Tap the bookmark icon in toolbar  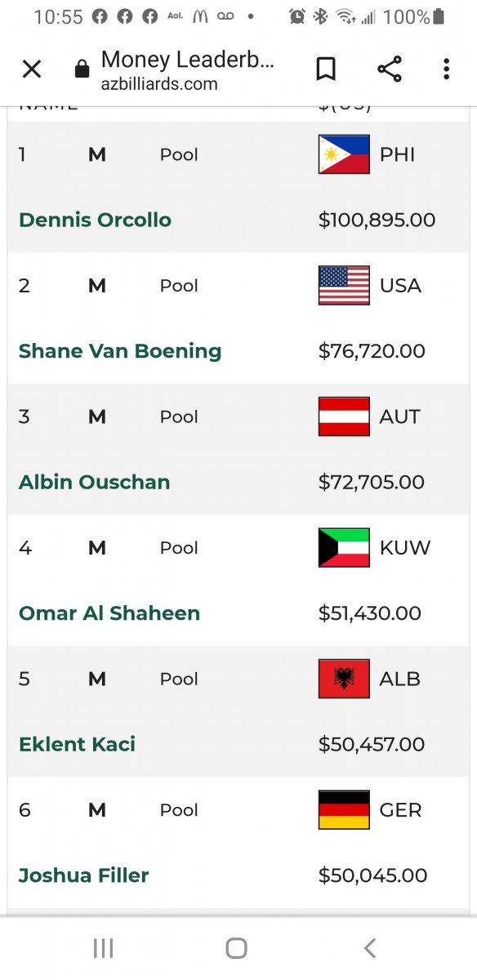(x=326, y=69)
